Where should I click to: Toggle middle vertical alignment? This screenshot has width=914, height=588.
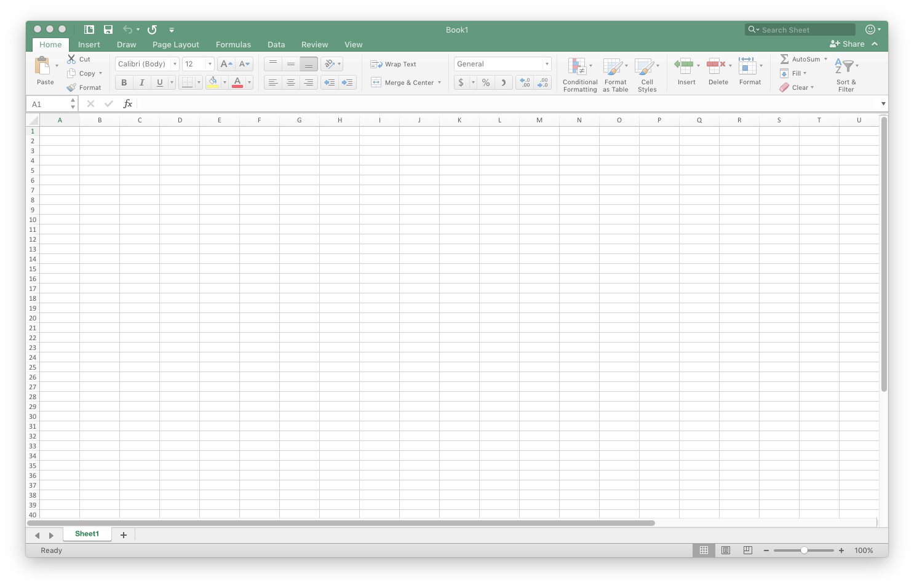(291, 64)
